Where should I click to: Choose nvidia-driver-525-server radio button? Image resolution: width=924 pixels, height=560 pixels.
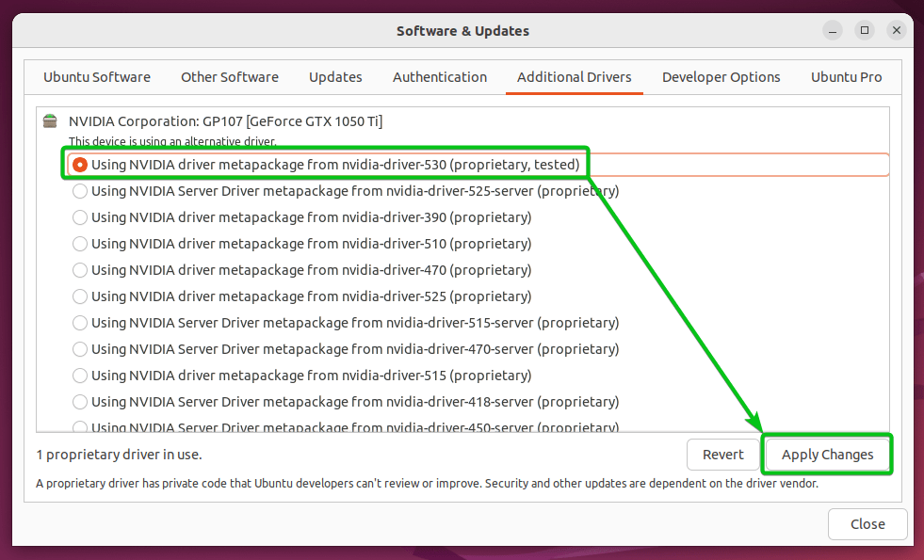point(79,191)
